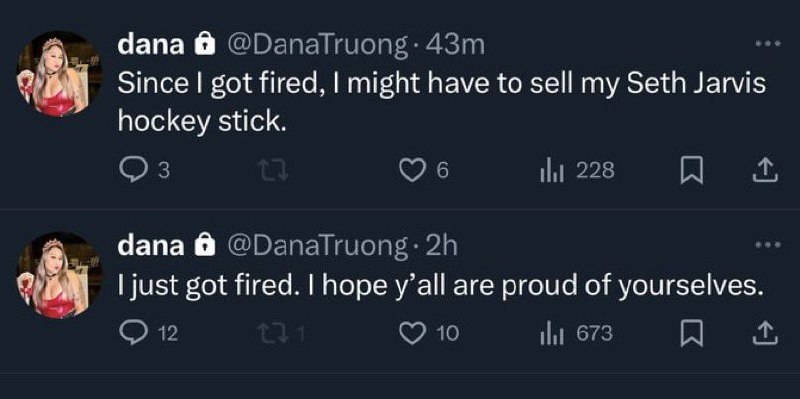Click the dana display name on first tweet
The height and width of the screenshot is (399, 800).
click(x=151, y=45)
